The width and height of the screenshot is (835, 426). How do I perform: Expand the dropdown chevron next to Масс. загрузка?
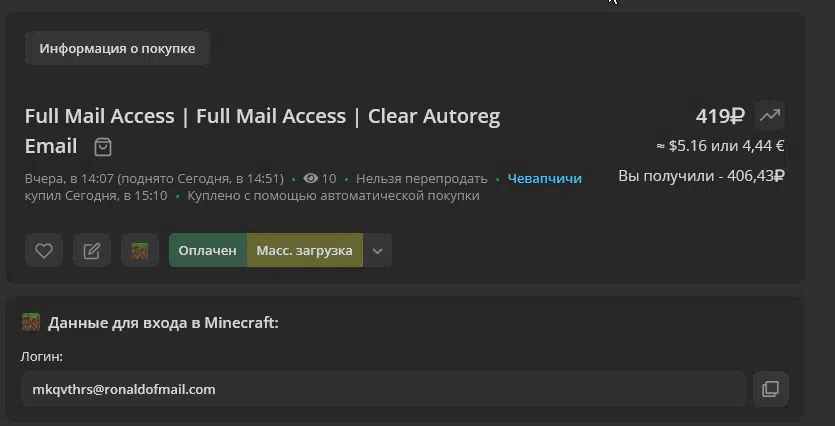tap(378, 250)
